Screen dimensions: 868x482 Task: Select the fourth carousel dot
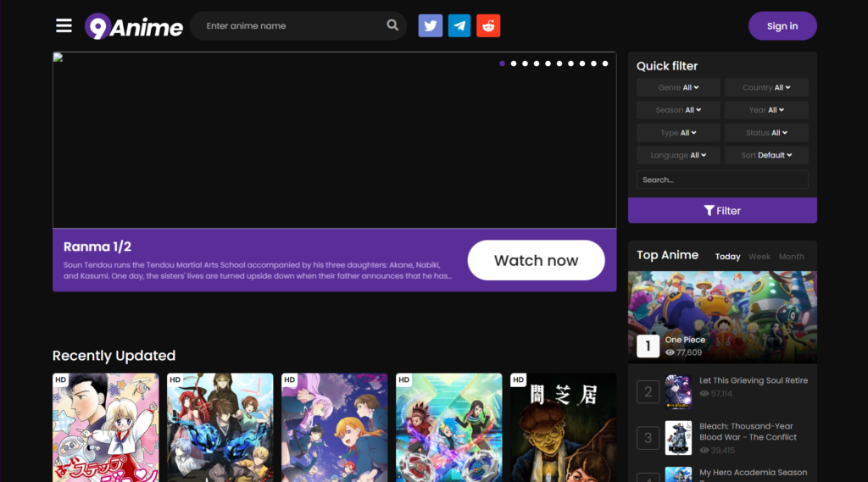537,64
